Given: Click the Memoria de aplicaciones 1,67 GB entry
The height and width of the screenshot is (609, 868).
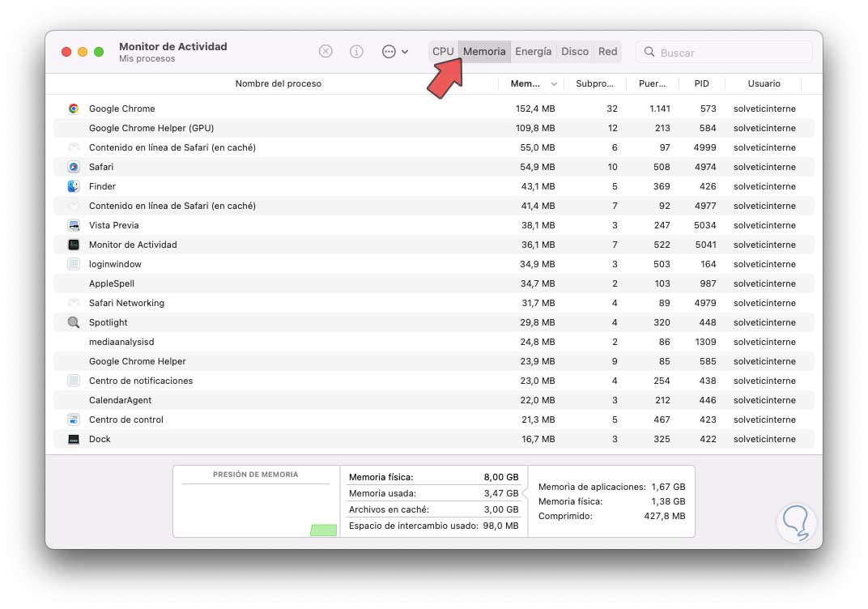Looking at the screenshot, I should tap(611, 487).
